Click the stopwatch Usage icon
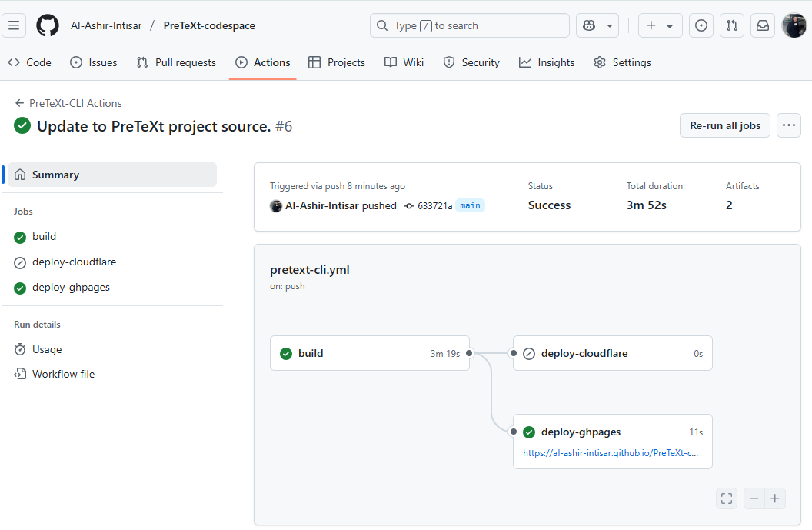The width and height of the screenshot is (812, 530). 20,349
